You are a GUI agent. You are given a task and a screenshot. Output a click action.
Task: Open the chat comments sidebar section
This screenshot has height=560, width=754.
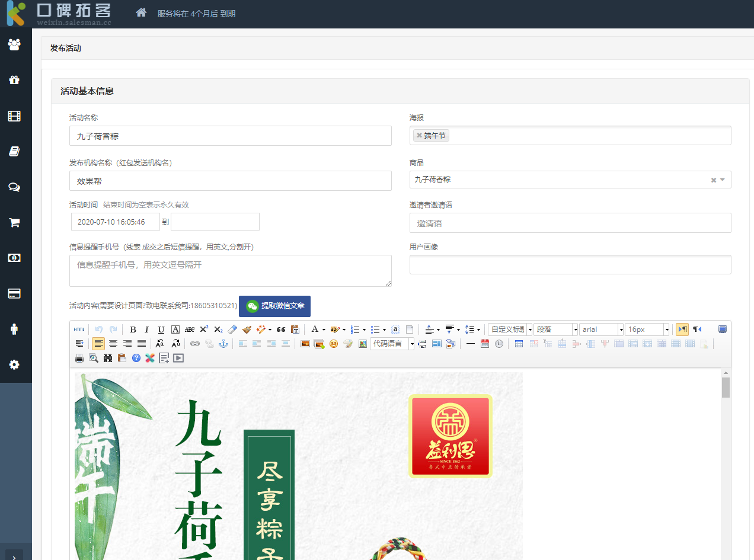click(14, 187)
